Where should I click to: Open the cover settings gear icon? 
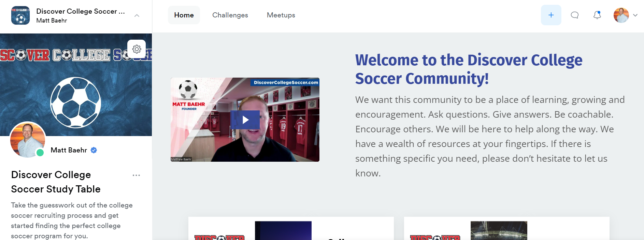tap(137, 49)
